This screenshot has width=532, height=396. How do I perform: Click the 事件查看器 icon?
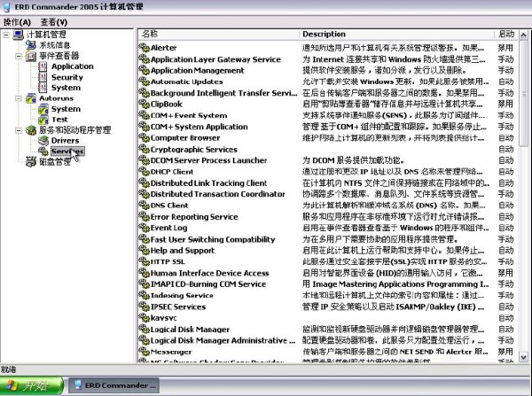coord(31,56)
